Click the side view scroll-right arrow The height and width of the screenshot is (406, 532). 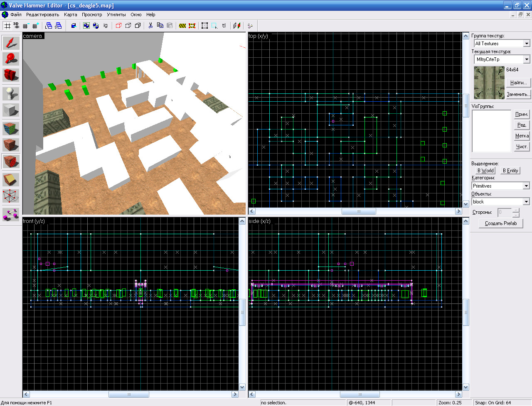pos(459,394)
